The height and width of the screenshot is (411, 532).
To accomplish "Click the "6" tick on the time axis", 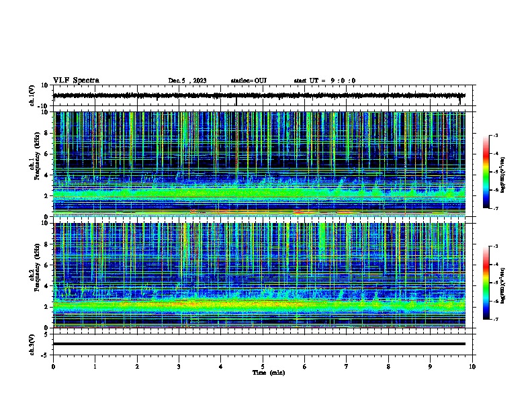I will click(305, 367).
